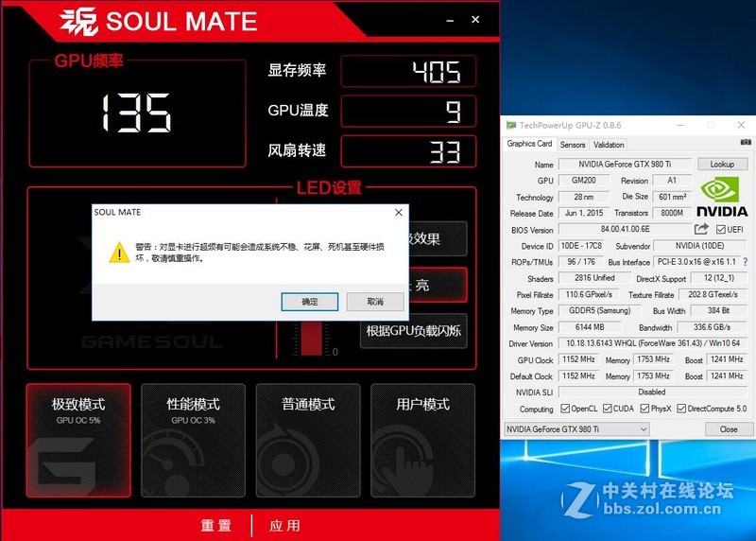
Task: Adjust the red LED brightness slider
Action: (x=312, y=339)
